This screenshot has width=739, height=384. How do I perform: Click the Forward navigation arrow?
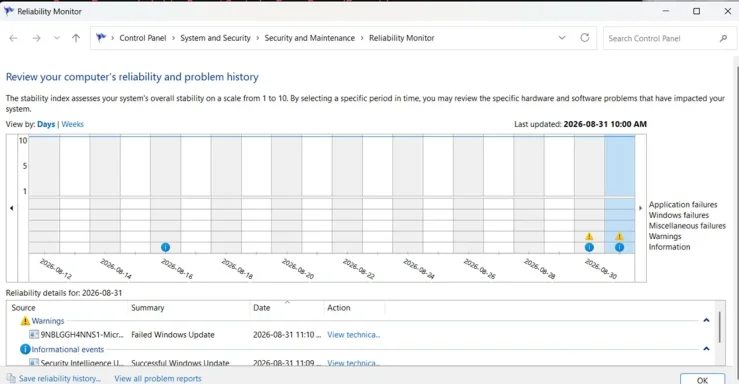tap(36, 38)
